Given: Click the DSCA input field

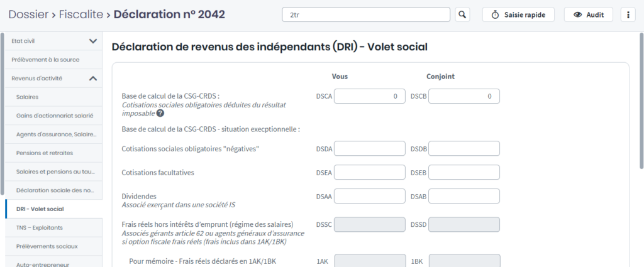Looking at the screenshot, I should point(369,96).
